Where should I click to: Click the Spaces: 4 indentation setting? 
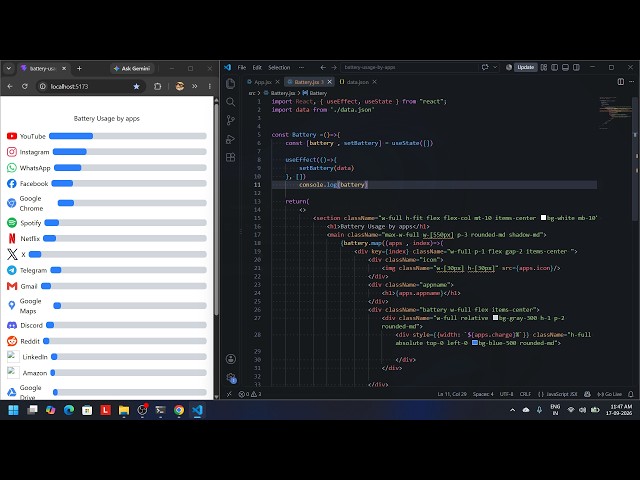click(483, 394)
